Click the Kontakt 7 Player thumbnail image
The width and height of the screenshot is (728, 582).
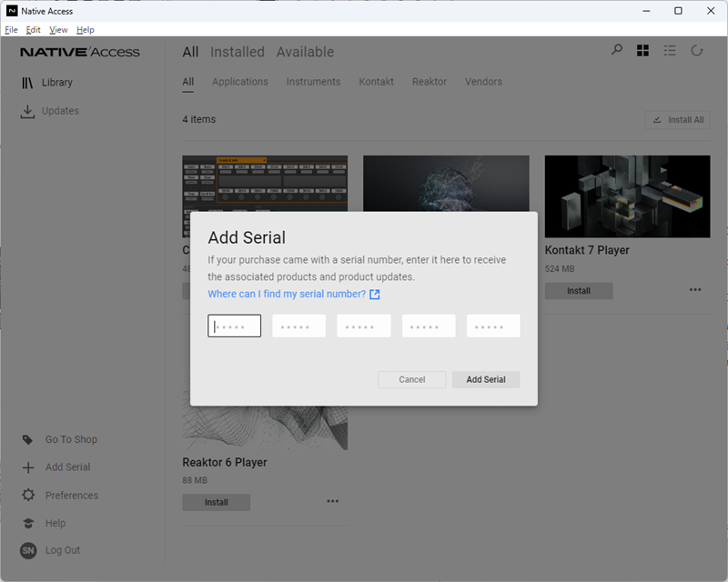tap(628, 196)
